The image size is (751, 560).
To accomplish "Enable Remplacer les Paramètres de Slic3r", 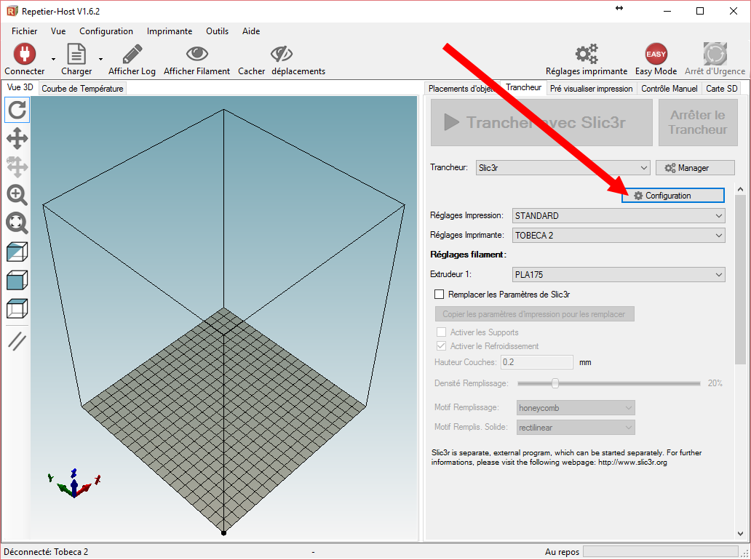I will 439,295.
